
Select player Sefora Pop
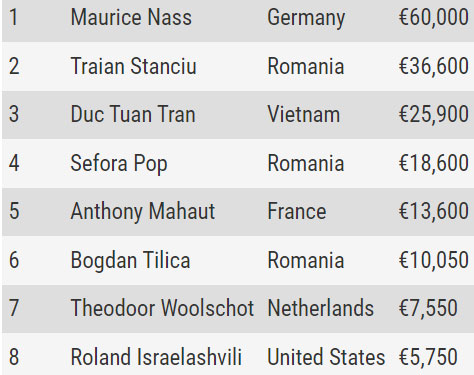[119, 164]
